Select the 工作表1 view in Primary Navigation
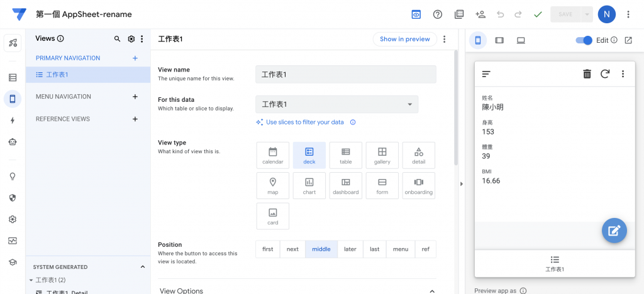This screenshot has height=294, width=644. click(57, 75)
